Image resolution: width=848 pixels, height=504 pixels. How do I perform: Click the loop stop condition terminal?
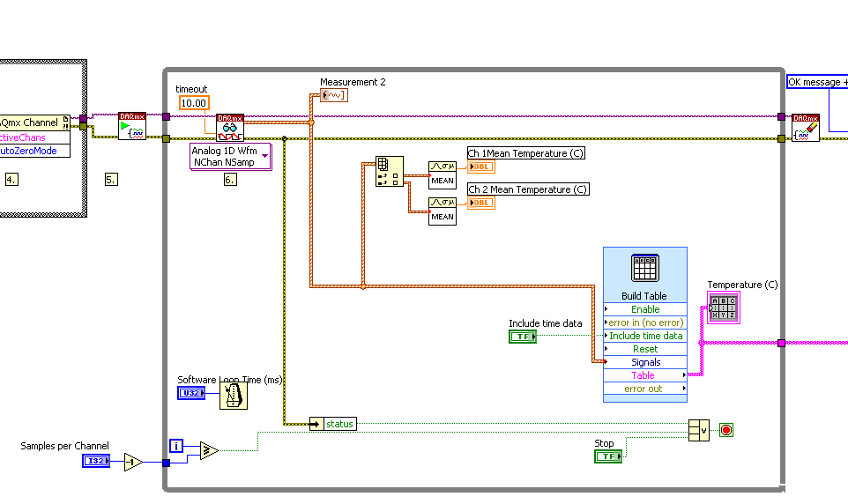point(726,430)
